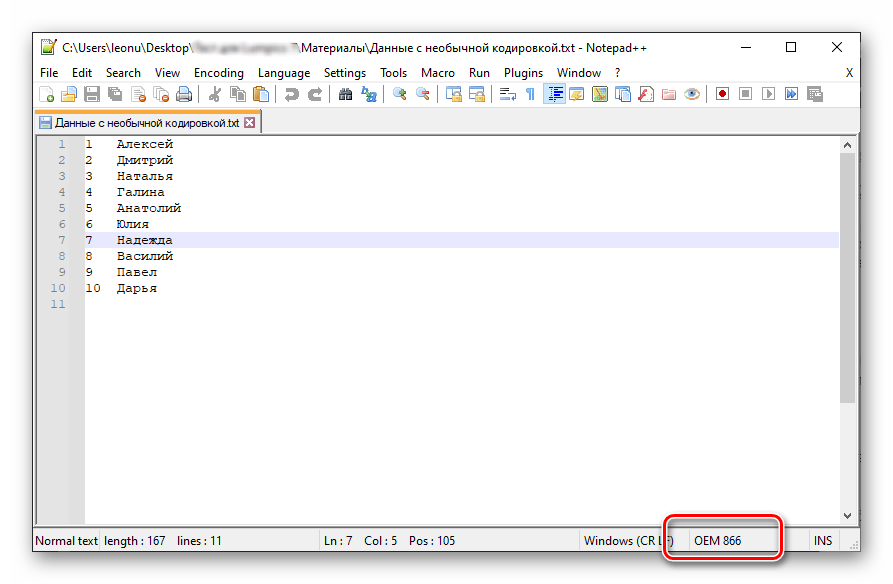Expand the Language menu
Viewport: 893px width, 584px height.
pyautogui.click(x=283, y=73)
